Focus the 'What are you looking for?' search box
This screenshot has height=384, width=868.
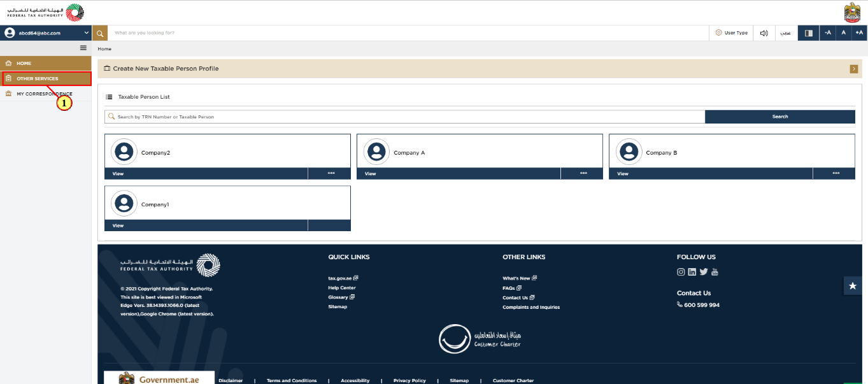pyautogui.click(x=408, y=32)
